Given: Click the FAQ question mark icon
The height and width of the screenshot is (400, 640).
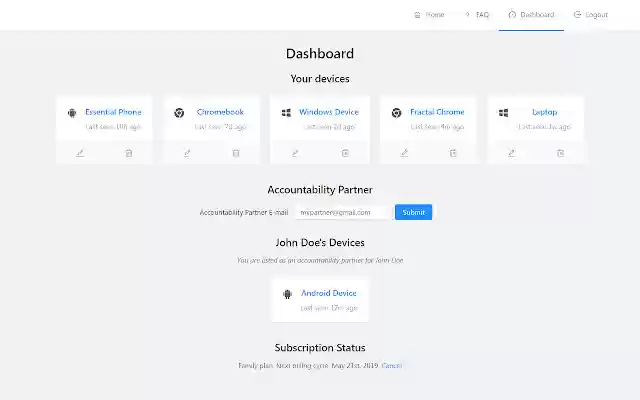Looking at the screenshot, I should pyautogui.click(x=467, y=15).
